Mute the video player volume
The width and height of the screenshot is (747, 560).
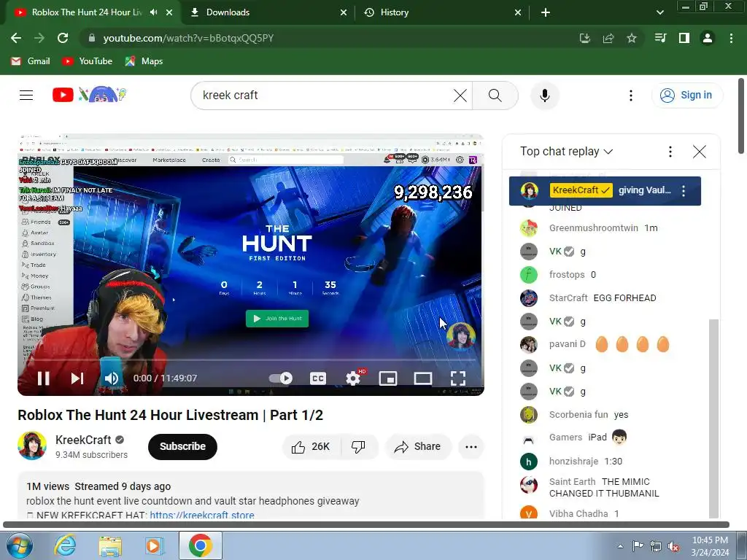click(x=111, y=378)
